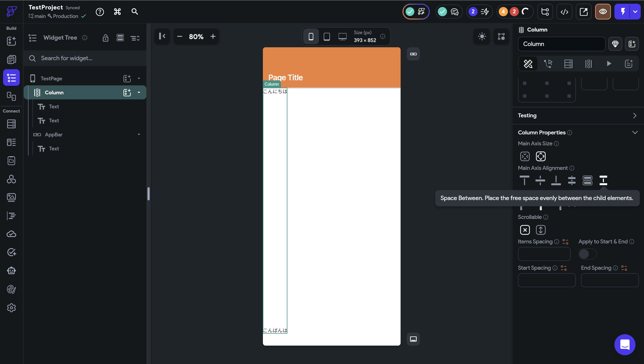Select the tablet device size icon
Screen dimensions: 644x364
(x=326, y=37)
